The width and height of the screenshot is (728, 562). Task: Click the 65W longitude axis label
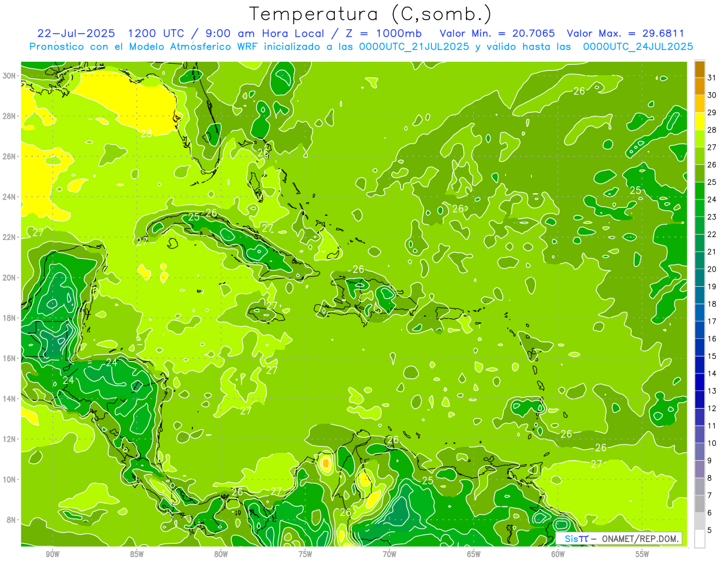tap(474, 555)
